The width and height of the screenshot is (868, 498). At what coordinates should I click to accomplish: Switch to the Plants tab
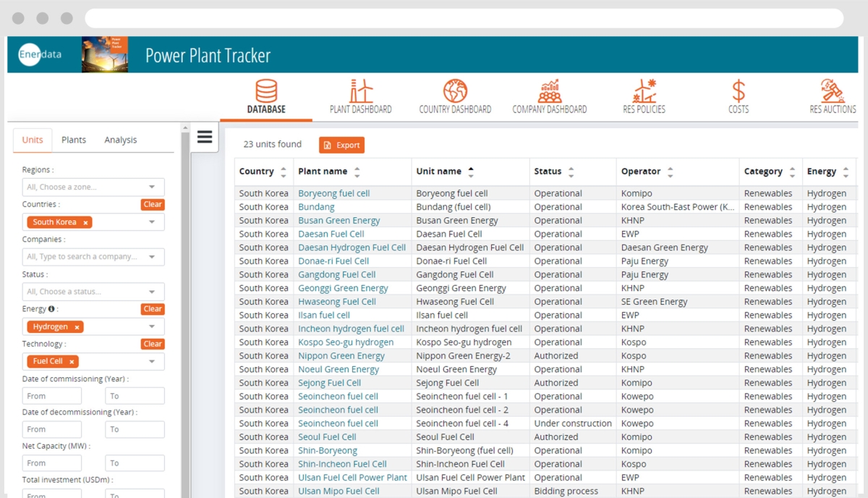click(x=73, y=140)
